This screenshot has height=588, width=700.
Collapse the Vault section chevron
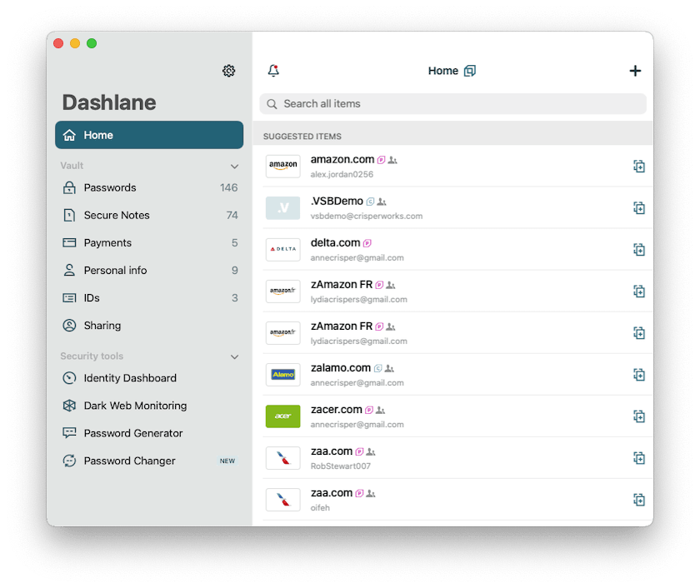(x=234, y=167)
